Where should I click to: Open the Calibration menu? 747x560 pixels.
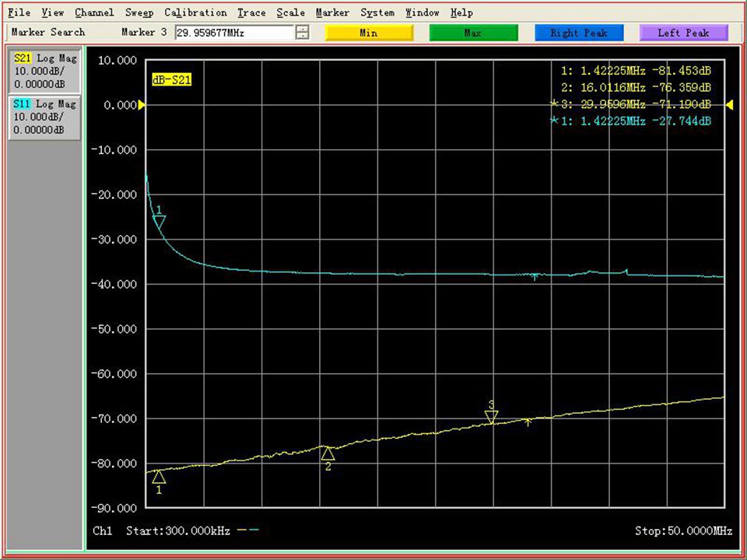pos(195,12)
